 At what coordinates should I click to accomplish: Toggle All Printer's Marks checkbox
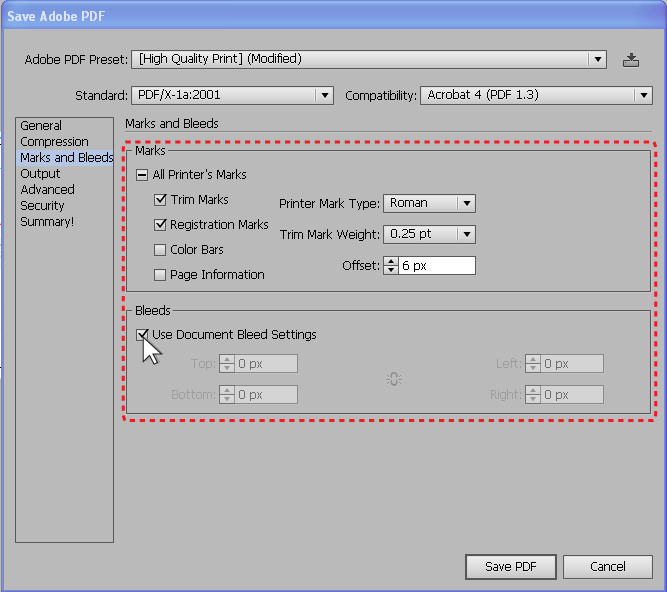pos(143,175)
